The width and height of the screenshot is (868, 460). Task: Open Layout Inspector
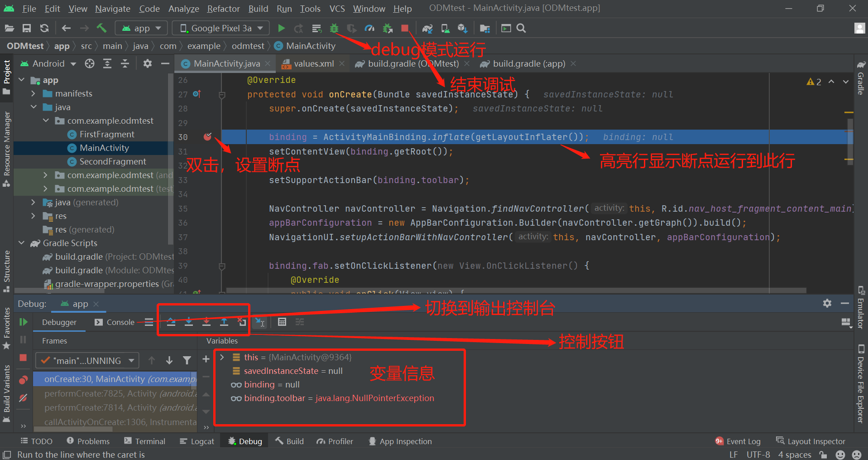(x=810, y=441)
